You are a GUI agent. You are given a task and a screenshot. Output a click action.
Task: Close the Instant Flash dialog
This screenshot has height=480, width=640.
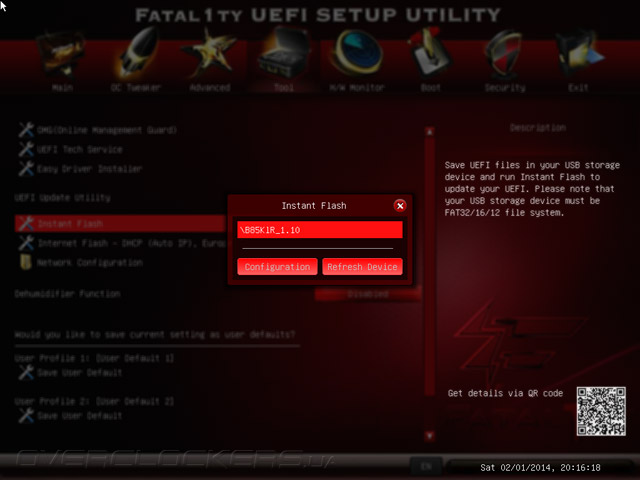(x=400, y=206)
